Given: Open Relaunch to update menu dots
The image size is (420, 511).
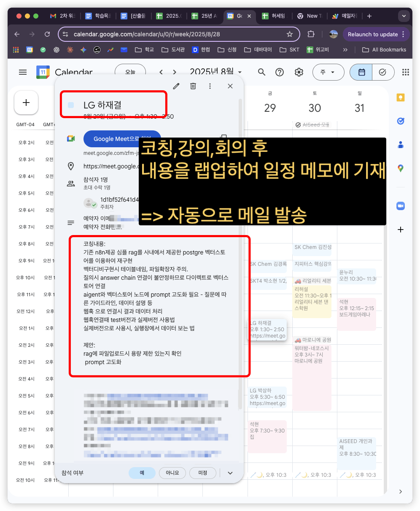Looking at the screenshot, I should (403, 34).
